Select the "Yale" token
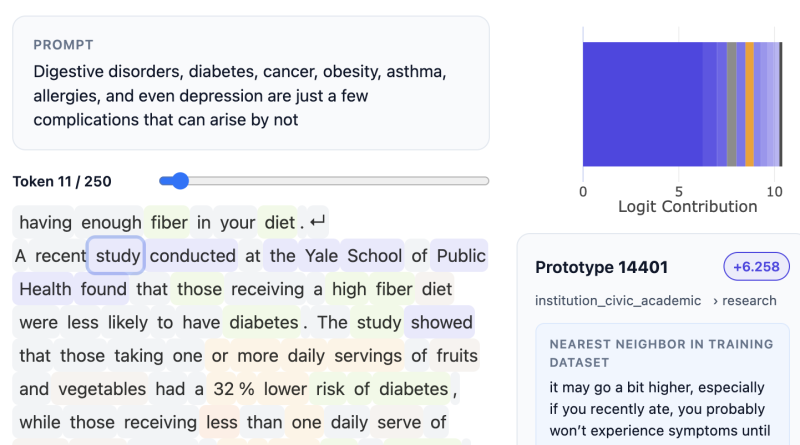 click(x=321, y=256)
